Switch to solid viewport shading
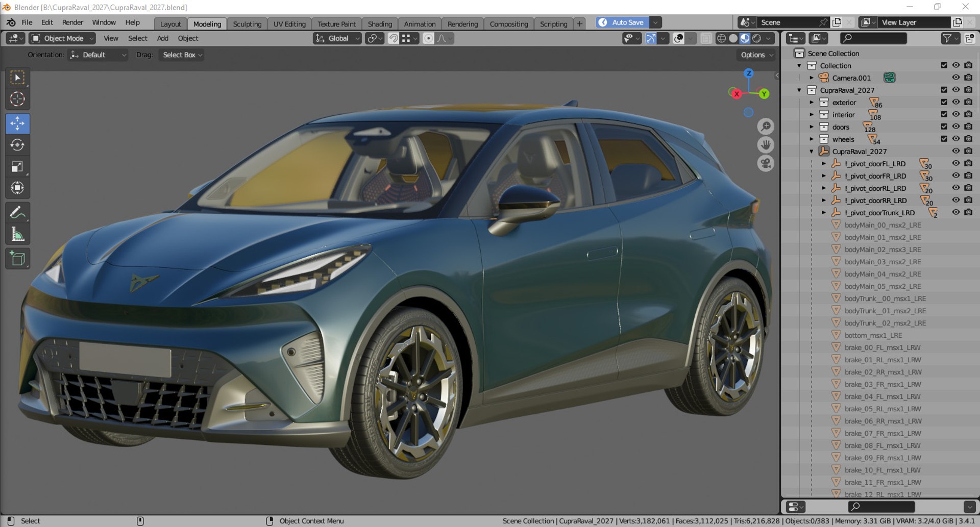Screen dimensions: 980x527 click(x=733, y=38)
